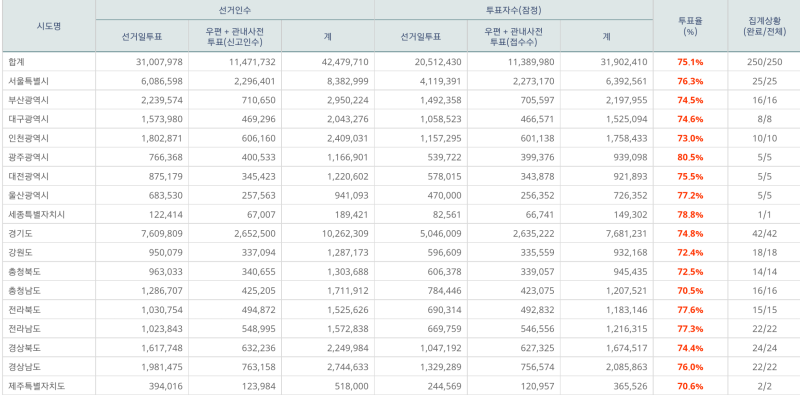800x395 pixels.
Task: Click Jeonbuk cell value 1,525,626
Action: 347,310
